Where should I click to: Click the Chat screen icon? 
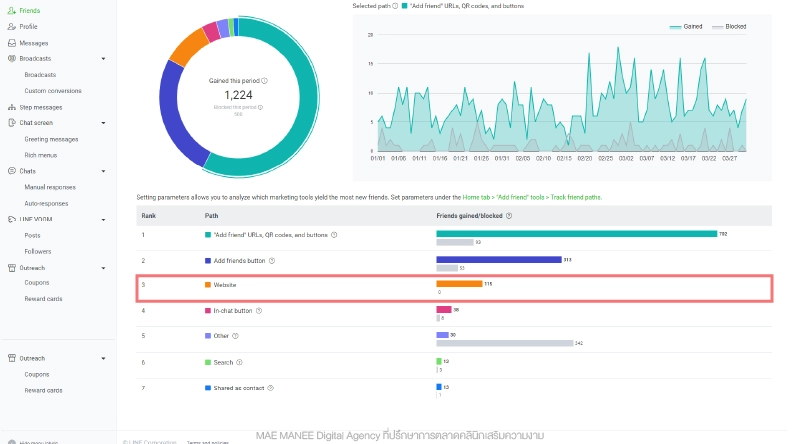12,123
